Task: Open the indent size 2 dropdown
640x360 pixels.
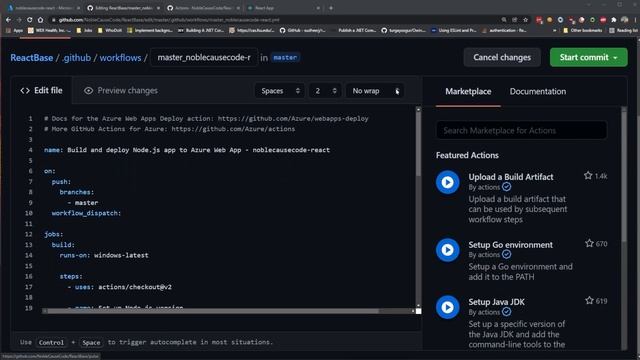Action: point(325,91)
